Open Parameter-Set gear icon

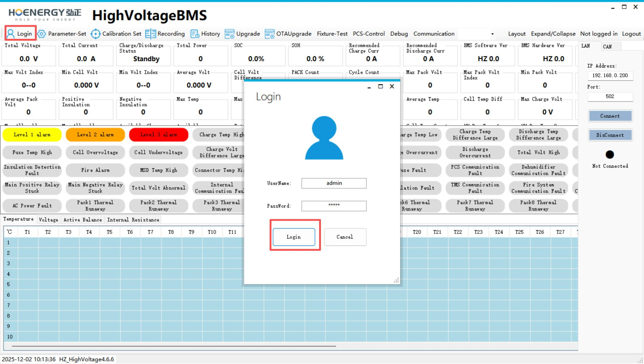[42, 34]
